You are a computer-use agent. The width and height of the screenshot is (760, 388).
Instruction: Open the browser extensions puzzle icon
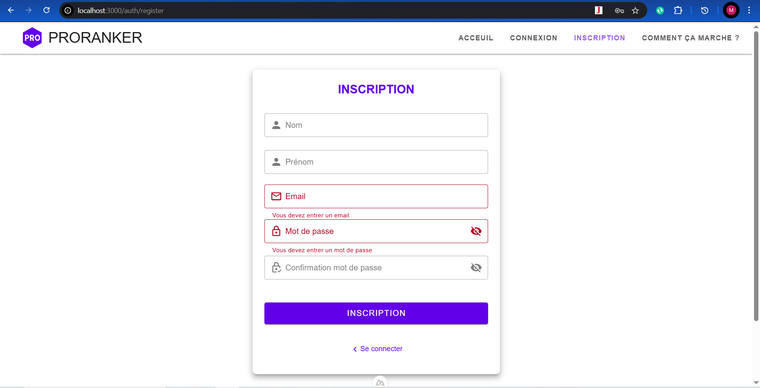678,10
